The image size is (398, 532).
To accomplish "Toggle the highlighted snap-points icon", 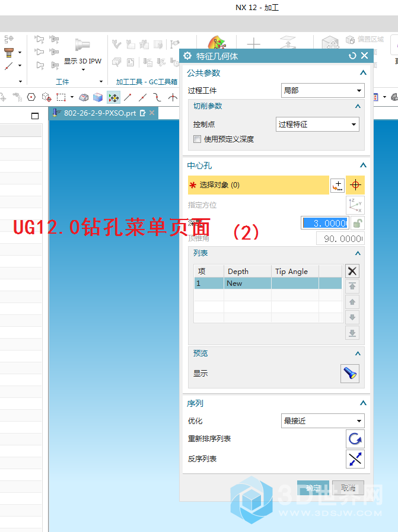I will tap(113, 98).
